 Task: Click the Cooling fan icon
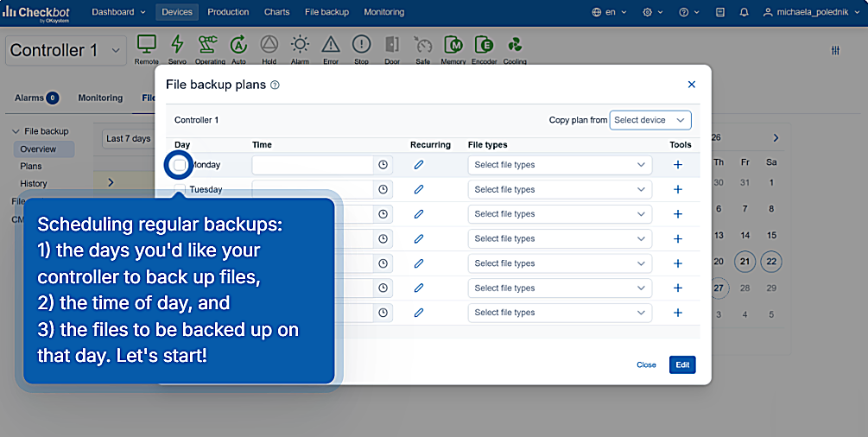click(514, 44)
